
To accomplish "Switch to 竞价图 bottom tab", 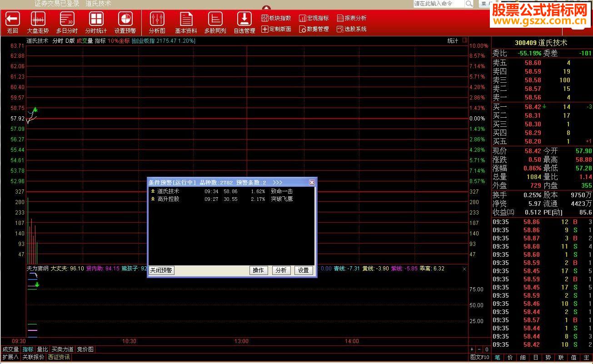I will point(85,349).
